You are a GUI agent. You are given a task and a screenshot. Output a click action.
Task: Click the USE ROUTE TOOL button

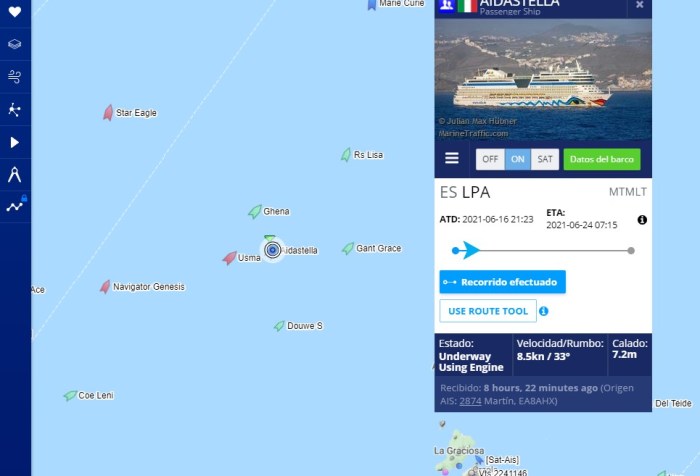(x=488, y=311)
